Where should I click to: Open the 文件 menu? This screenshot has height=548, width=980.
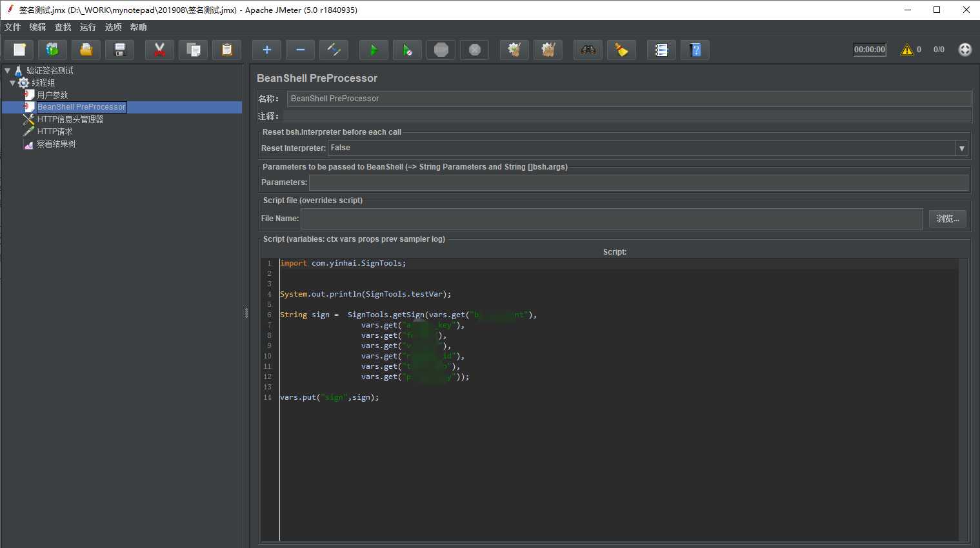(12, 27)
